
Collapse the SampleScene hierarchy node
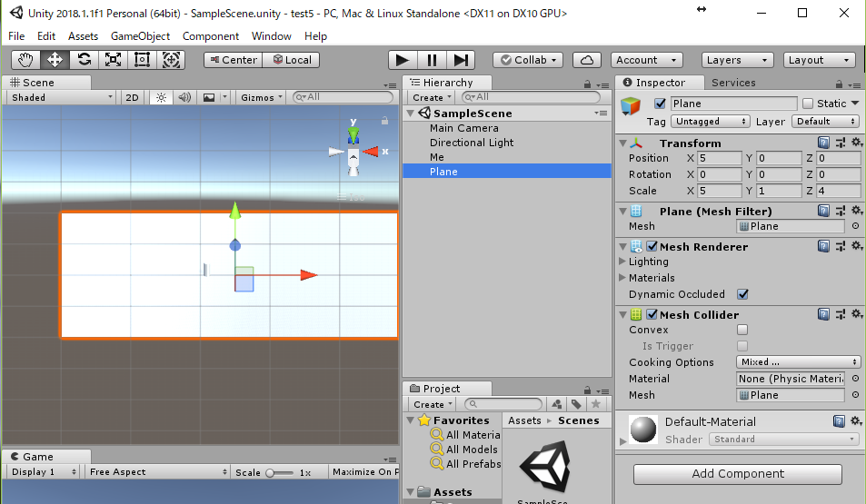(411, 114)
